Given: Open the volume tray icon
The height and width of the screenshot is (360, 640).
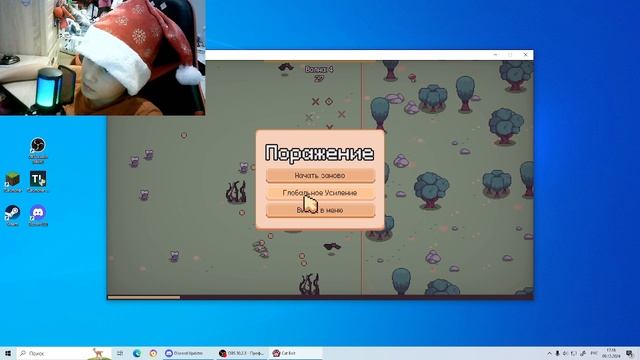Looking at the screenshot, I should coord(565,353).
